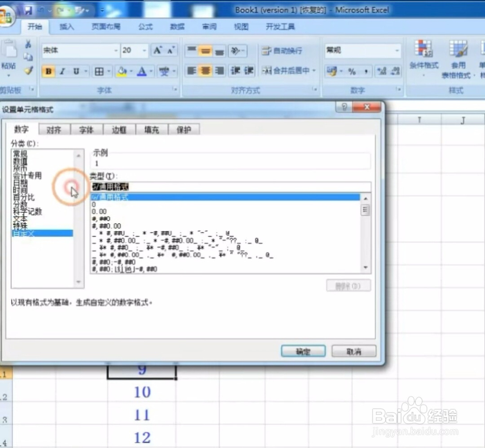
Task: Switch to 保护 tab in dialog
Action: point(184,129)
